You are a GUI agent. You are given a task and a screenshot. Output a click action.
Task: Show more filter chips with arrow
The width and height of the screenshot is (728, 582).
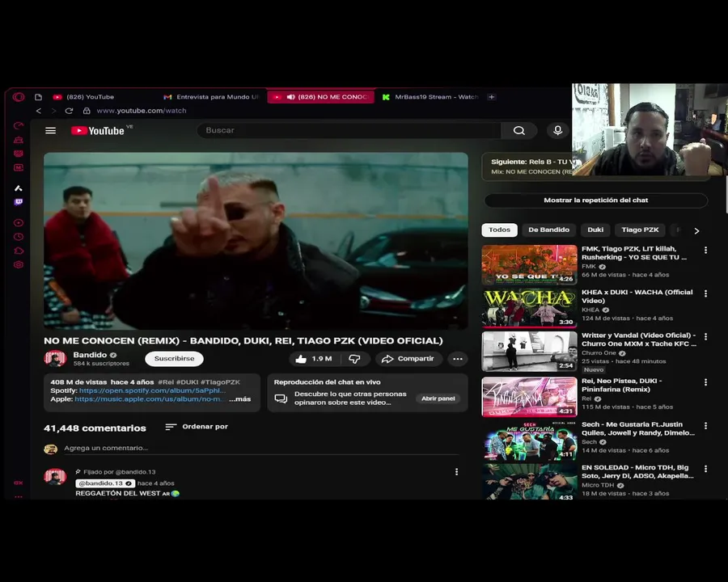[x=696, y=230]
